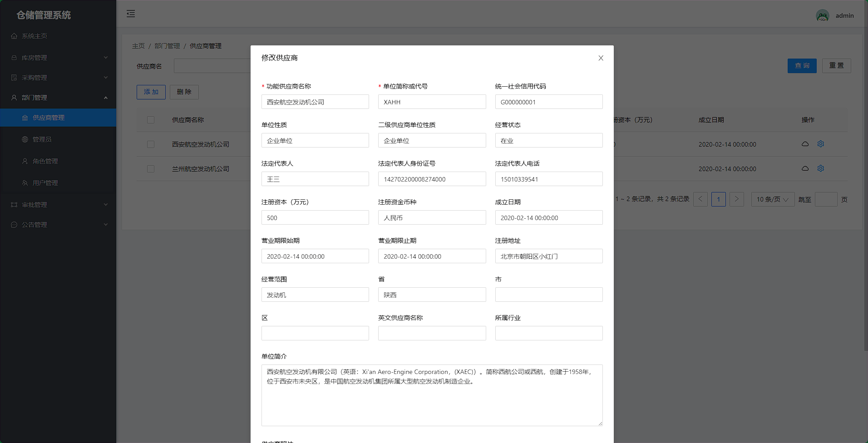Click the empty 市 input field
Viewport: 868px width, 443px height.
point(549,295)
